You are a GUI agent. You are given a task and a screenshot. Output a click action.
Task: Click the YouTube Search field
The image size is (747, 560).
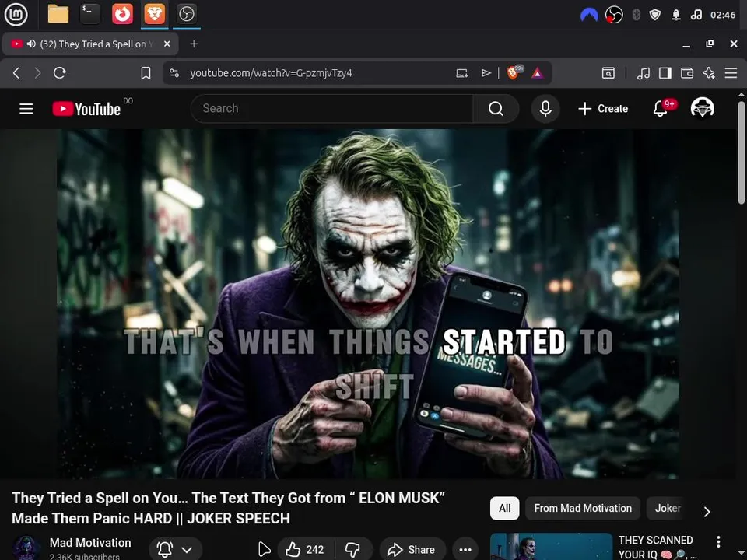[x=332, y=109]
